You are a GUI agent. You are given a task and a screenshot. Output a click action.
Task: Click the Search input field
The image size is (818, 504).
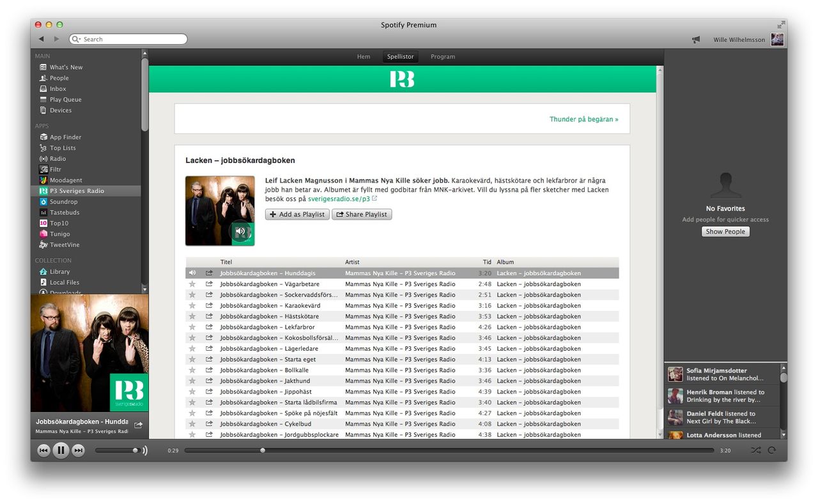click(x=128, y=40)
